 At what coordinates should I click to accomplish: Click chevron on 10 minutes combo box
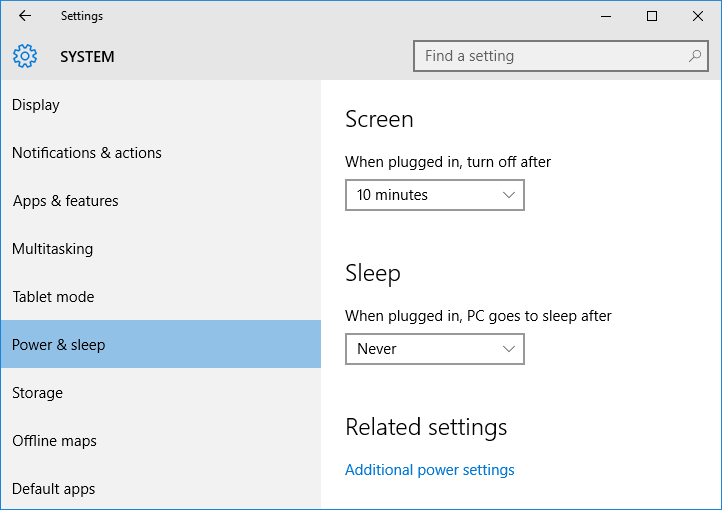click(x=509, y=195)
